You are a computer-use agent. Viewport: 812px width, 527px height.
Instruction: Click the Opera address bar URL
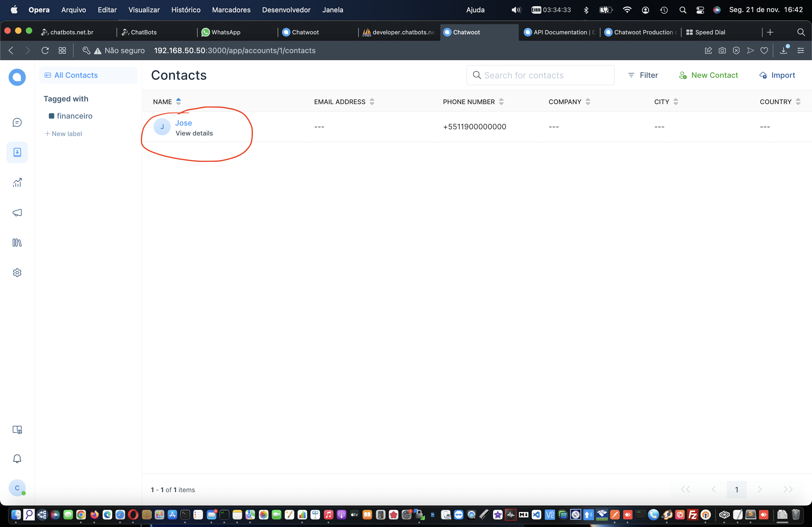(x=235, y=50)
